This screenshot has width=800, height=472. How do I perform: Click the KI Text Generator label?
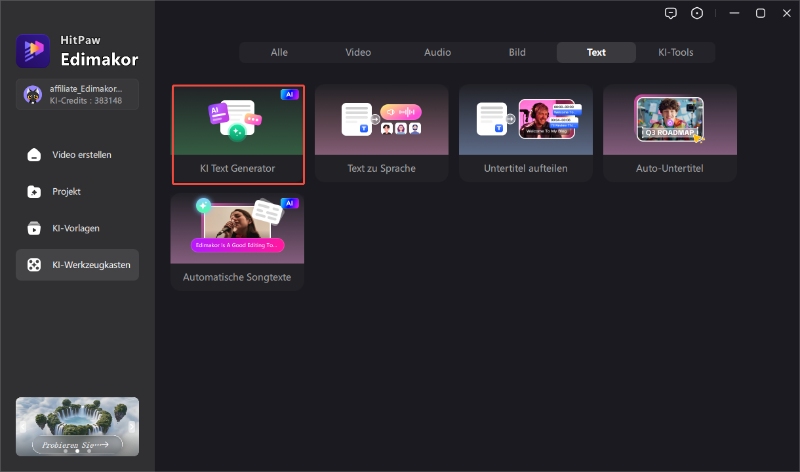point(238,168)
